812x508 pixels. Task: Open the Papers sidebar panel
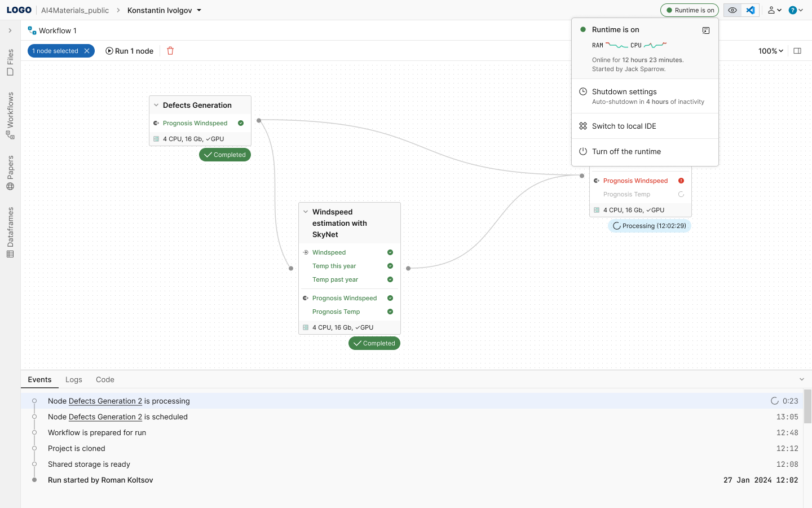[x=10, y=173]
